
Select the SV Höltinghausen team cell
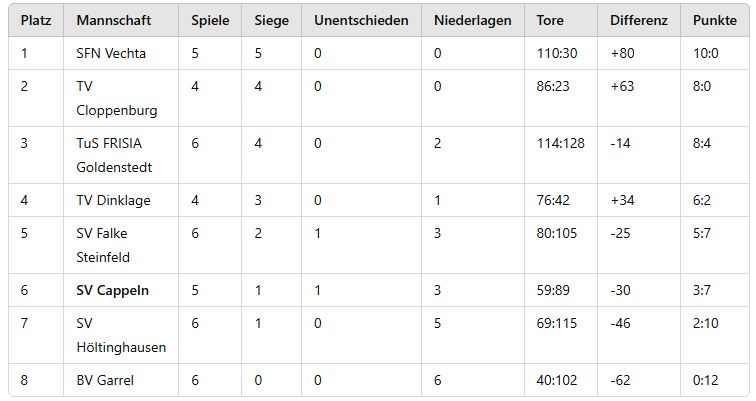point(121,335)
